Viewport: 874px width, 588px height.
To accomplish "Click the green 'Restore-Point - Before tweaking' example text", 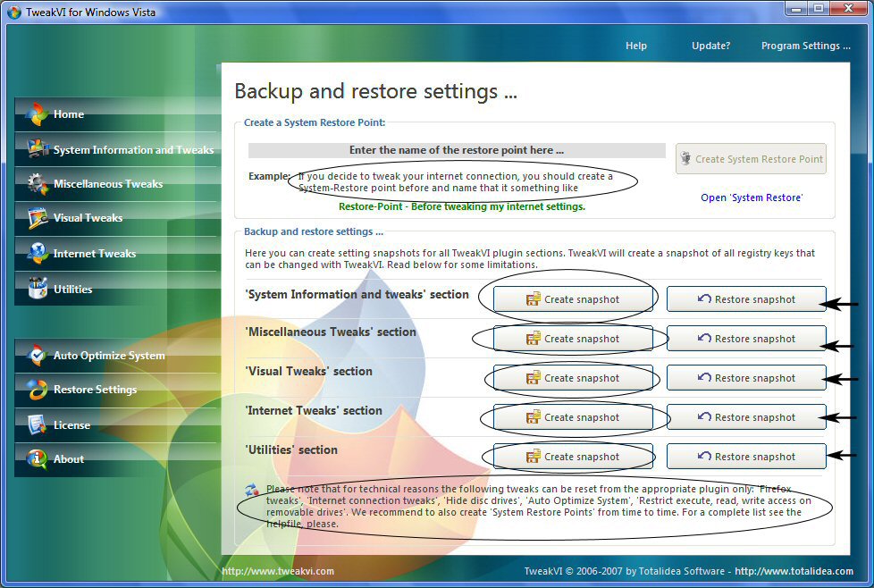I will (462, 206).
